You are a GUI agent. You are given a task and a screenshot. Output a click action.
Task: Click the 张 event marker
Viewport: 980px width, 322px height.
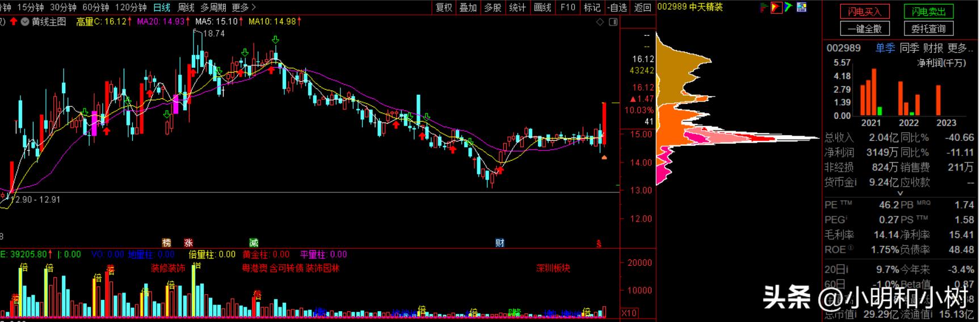coord(188,243)
